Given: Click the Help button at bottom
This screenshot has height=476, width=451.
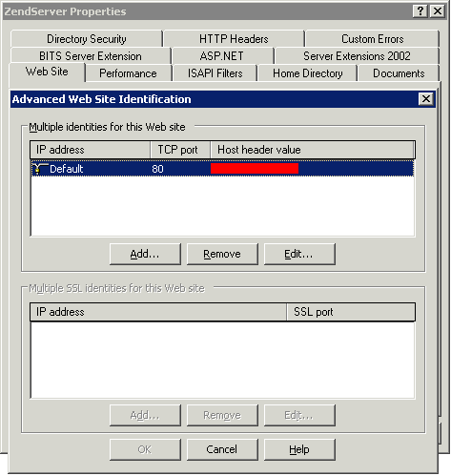Looking at the screenshot, I should click(299, 449).
